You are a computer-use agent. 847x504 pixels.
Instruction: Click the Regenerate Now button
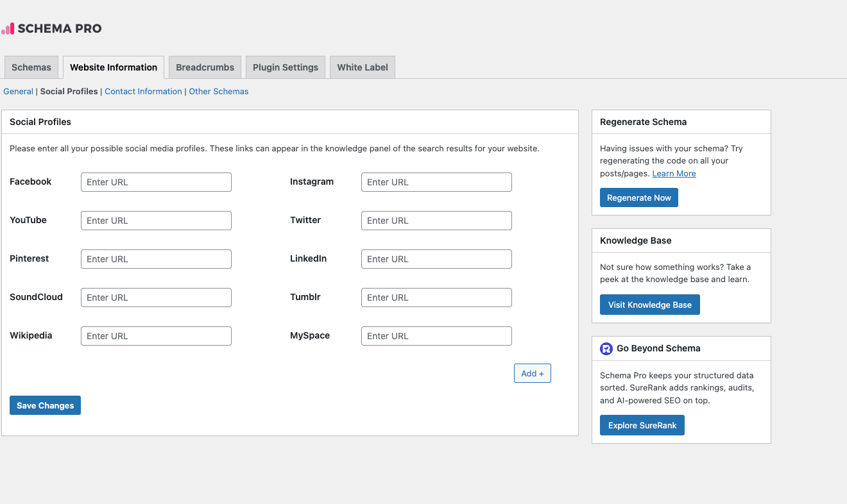(639, 197)
